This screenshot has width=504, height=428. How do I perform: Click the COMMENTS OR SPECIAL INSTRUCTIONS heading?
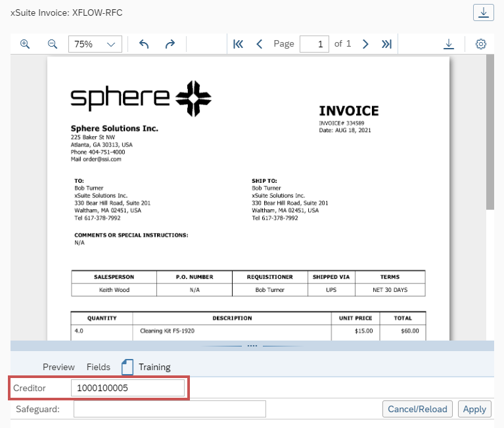point(131,235)
